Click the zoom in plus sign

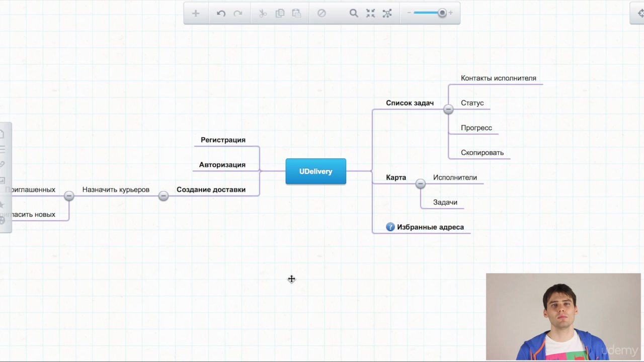(x=450, y=13)
